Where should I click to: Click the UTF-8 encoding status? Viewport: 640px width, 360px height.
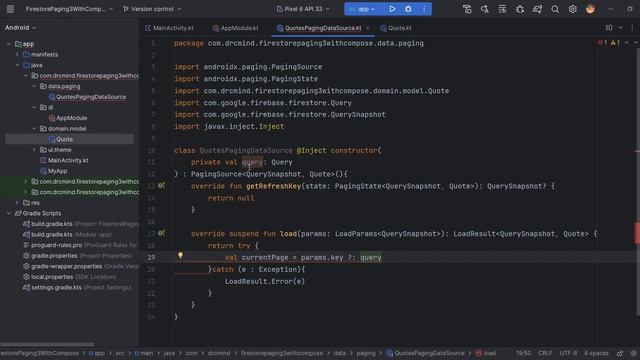[568, 353]
